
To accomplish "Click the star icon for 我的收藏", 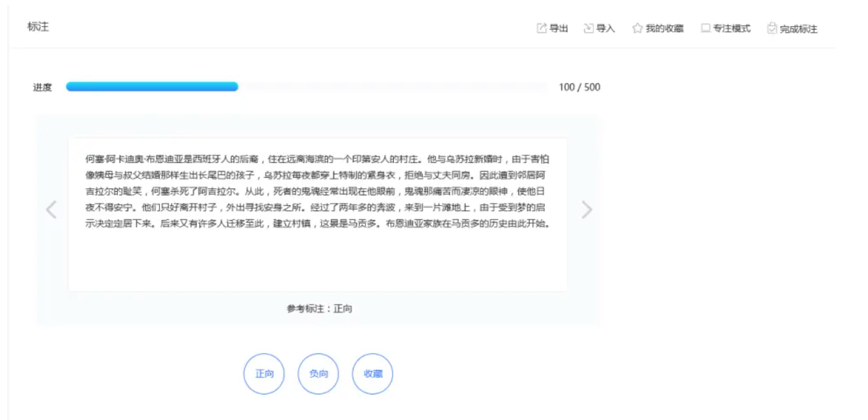I will [637, 28].
